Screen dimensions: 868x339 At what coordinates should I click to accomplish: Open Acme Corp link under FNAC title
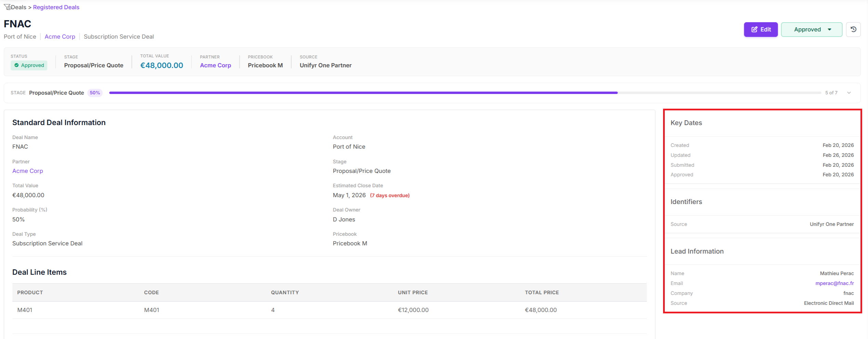tap(60, 37)
